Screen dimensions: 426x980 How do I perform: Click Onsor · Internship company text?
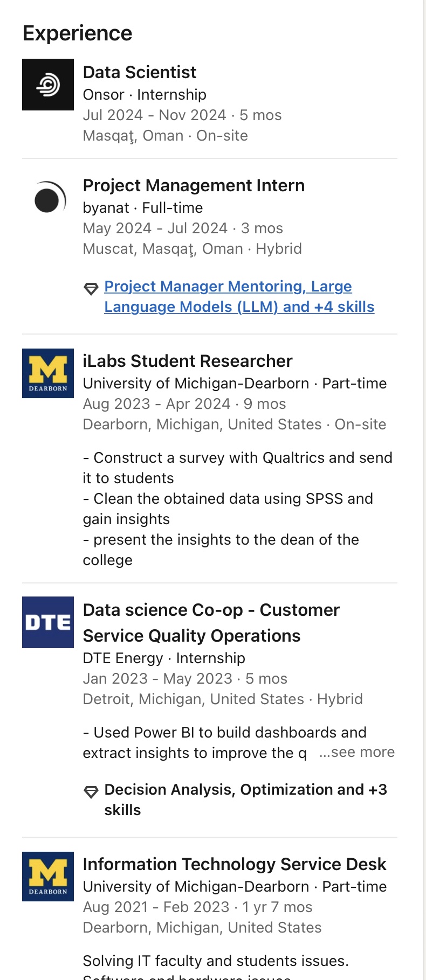click(145, 95)
